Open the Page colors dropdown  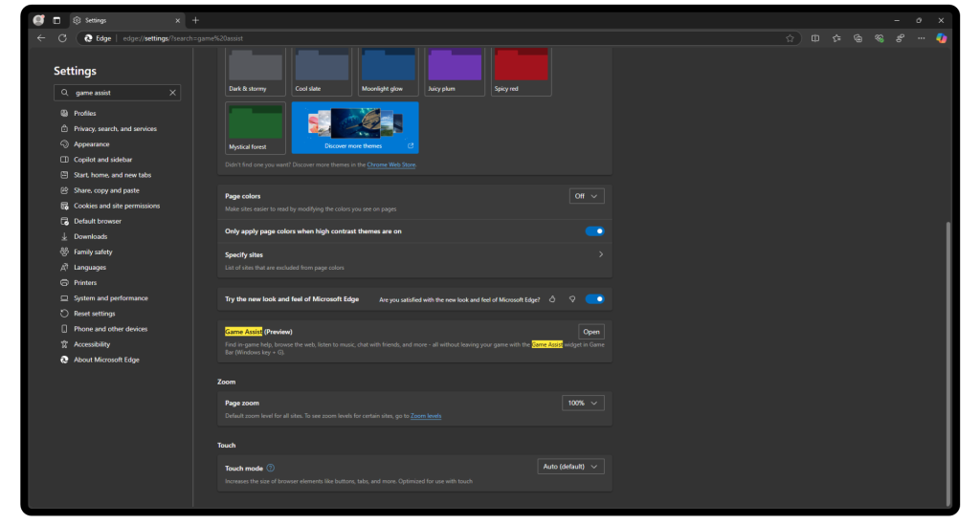587,196
